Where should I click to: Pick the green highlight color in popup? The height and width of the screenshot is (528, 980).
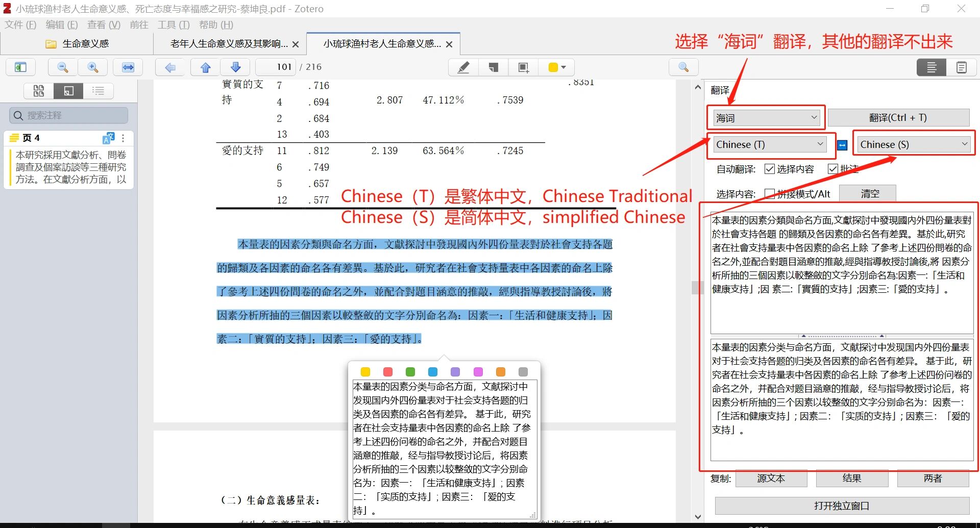[x=410, y=372]
